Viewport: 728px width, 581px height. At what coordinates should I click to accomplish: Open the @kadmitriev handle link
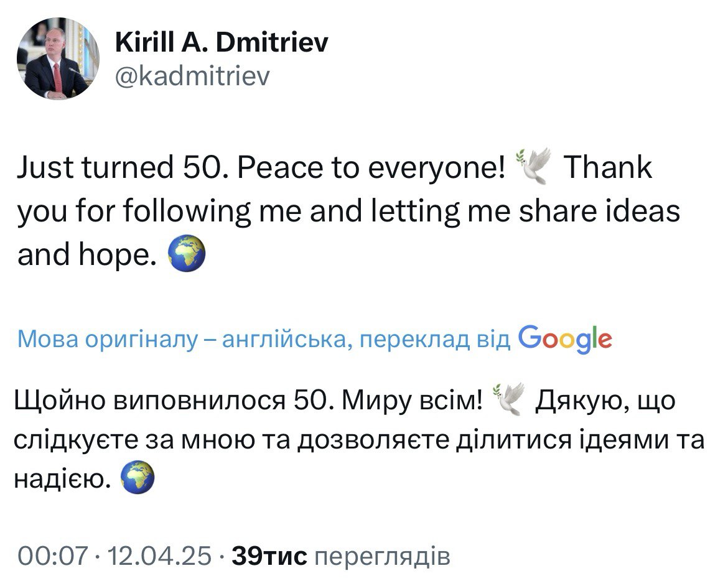(193, 76)
